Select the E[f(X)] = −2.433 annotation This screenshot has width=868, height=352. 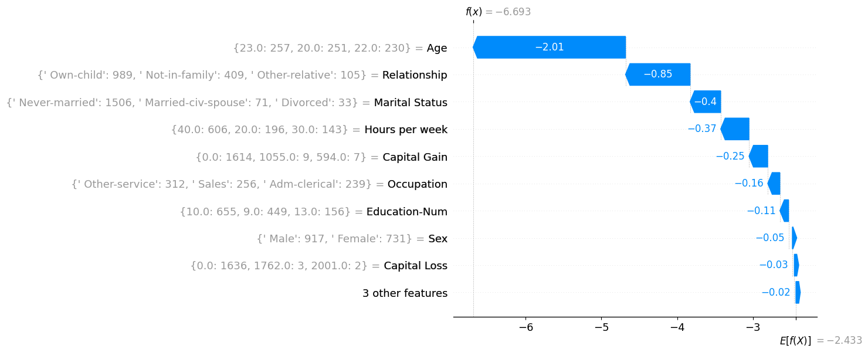[820, 341]
